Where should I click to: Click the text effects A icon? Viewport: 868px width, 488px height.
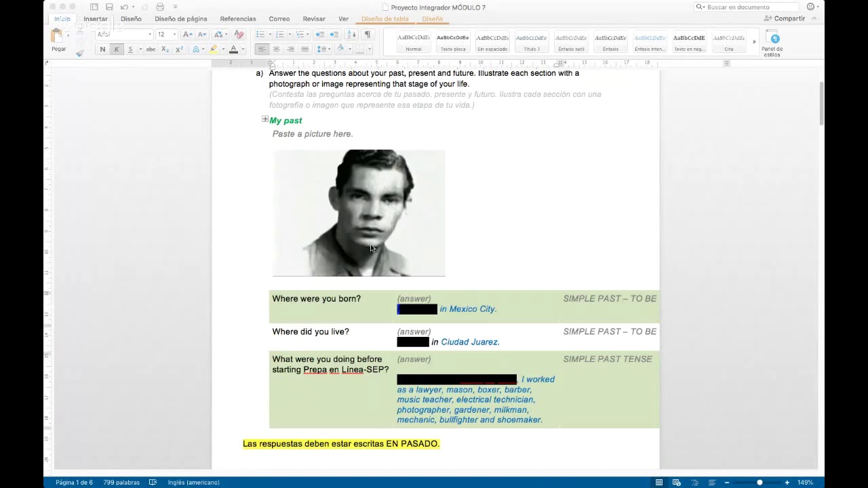tap(196, 49)
